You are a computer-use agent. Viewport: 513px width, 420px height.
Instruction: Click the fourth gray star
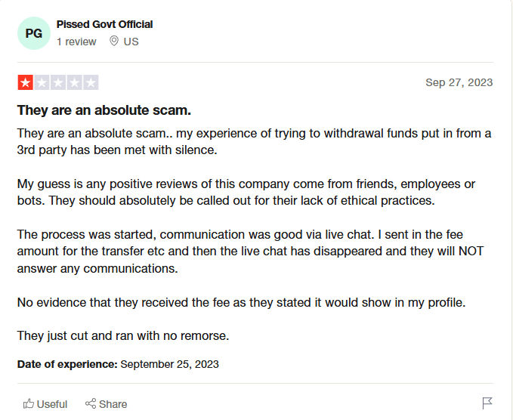[74, 82]
